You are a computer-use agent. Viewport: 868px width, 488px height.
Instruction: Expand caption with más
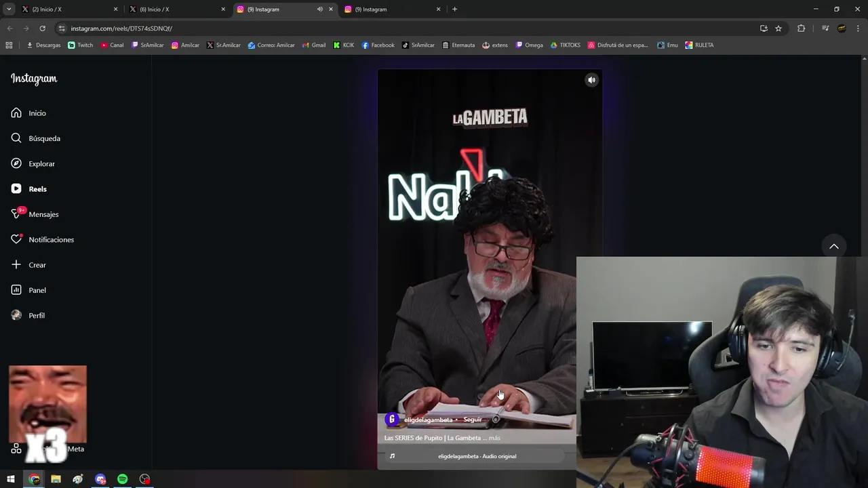[x=494, y=438]
